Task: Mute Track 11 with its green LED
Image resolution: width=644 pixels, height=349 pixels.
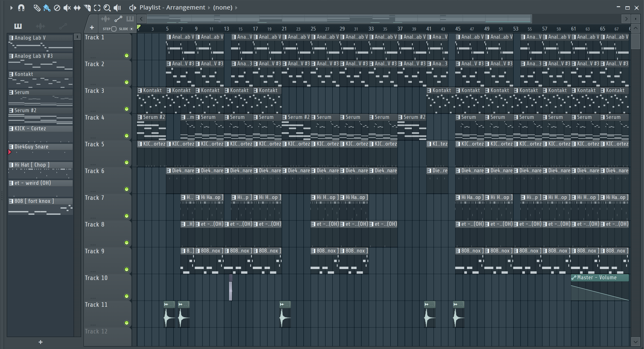Action: point(127,323)
